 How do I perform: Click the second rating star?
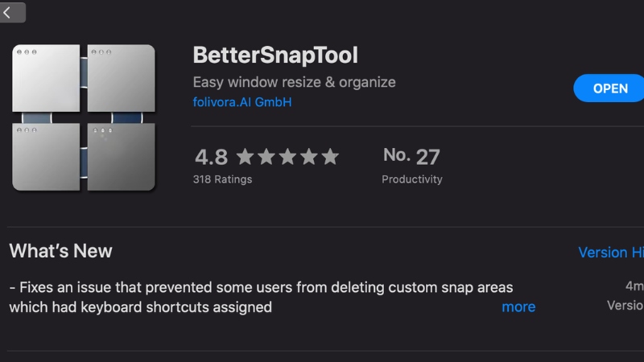pyautogui.click(x=266, y=156)
